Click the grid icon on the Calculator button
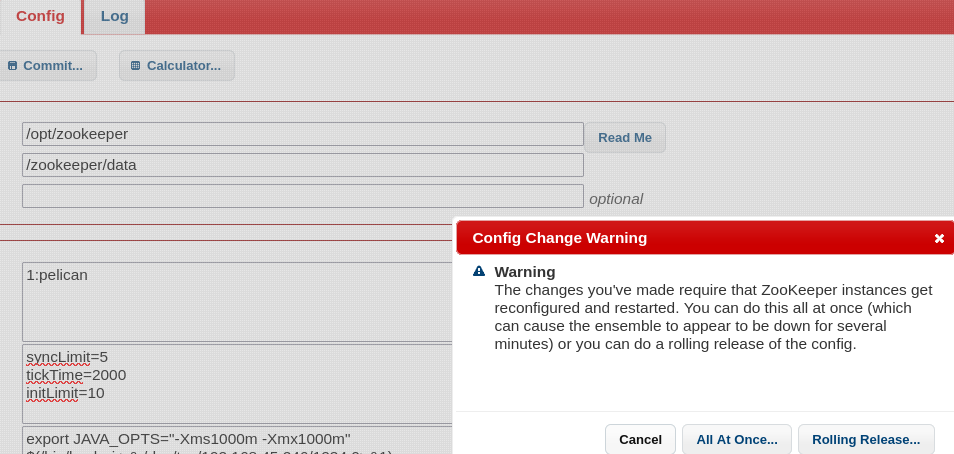This screenshot has width=954, height=454. pos(136,66)
